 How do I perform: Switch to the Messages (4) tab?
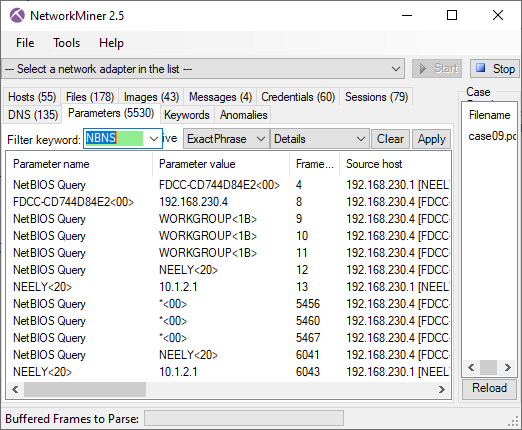pyautogui.click(x=220, y=97)
